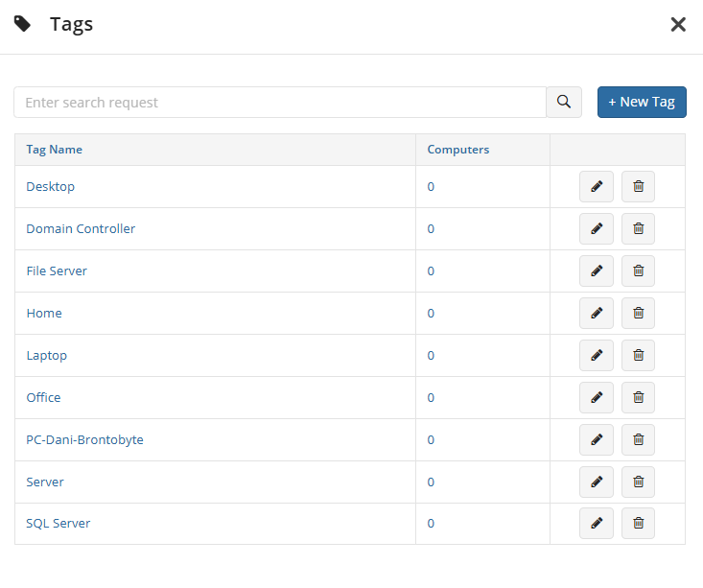This screenshot has width=703, height=588.
Task: Open the Domain Controller tag link
Action: click(x=81, y=228)
